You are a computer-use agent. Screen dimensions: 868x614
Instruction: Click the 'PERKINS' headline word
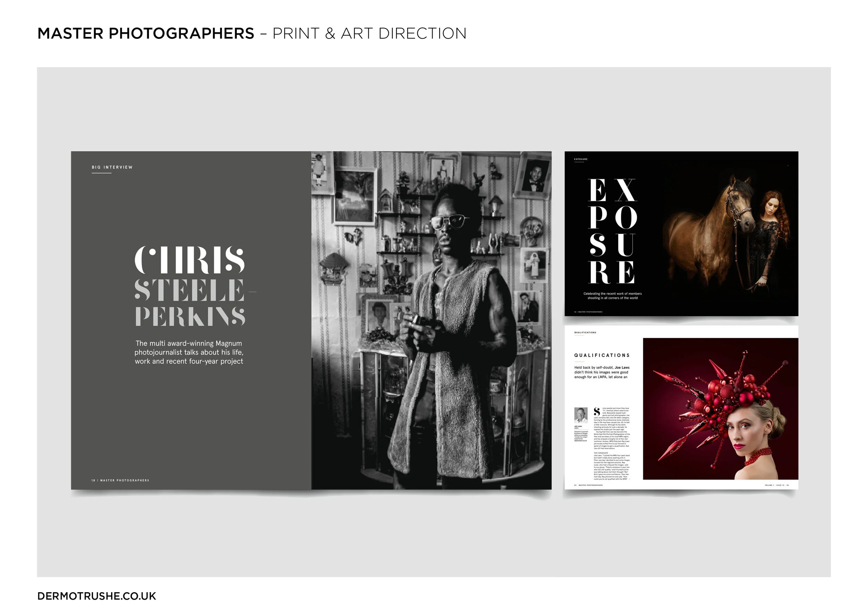pyautogui.click(x=190, y=316)
